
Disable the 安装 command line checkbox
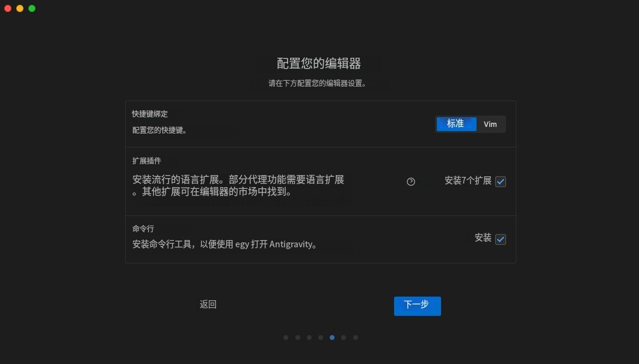coord(500,239)
